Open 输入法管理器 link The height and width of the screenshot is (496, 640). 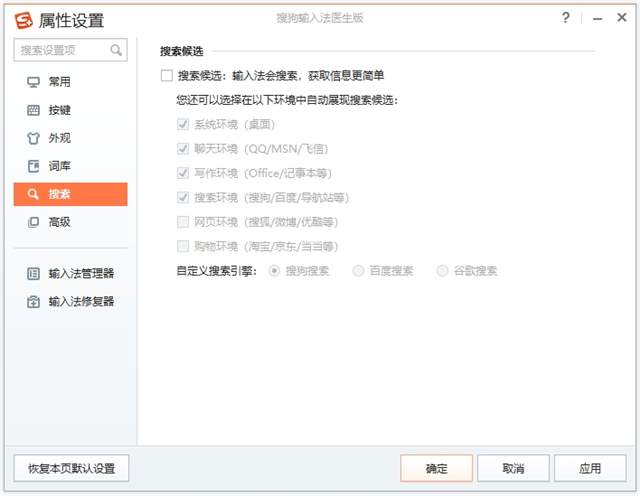[x=71, y=274]
